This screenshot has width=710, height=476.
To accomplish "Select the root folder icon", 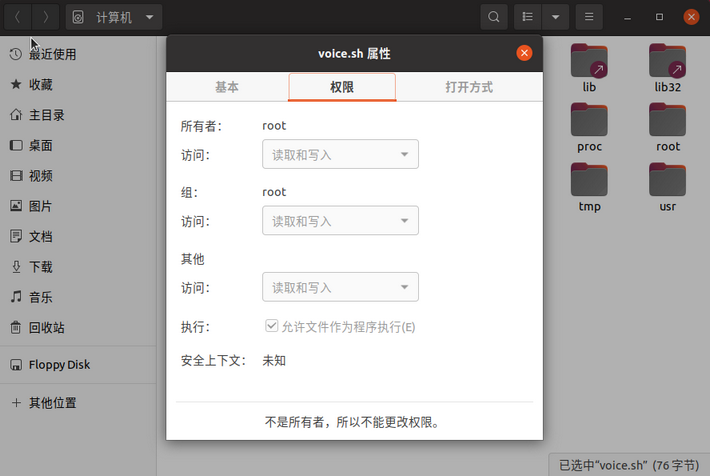I will coord(667,121).
